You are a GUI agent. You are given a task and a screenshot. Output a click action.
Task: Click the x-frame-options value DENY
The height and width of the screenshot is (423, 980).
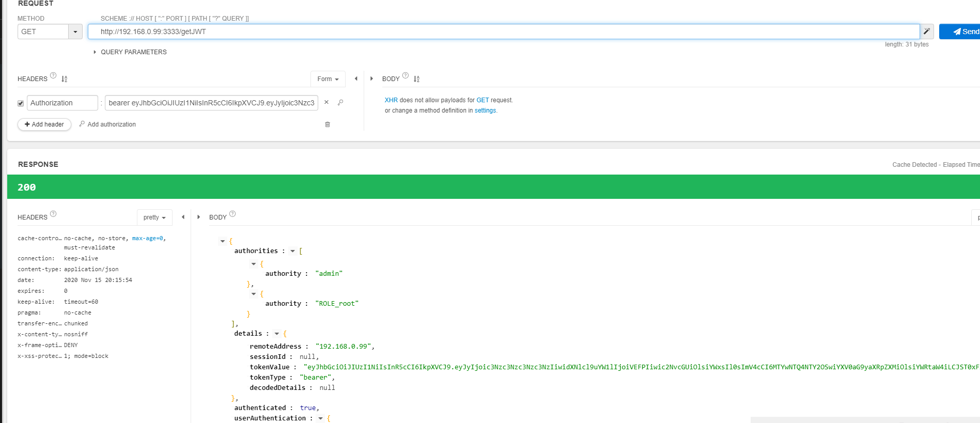click(x=71, y=345)
